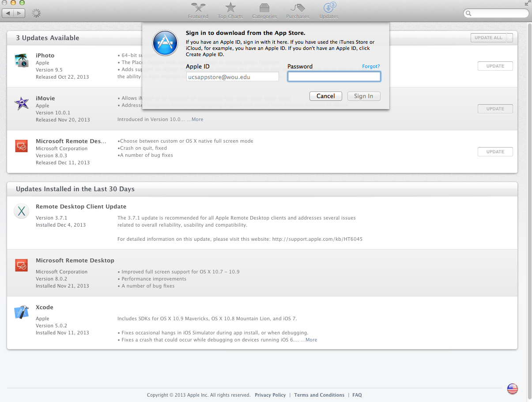Click "Version 5.0.2" under Xcode

point(51,326)
